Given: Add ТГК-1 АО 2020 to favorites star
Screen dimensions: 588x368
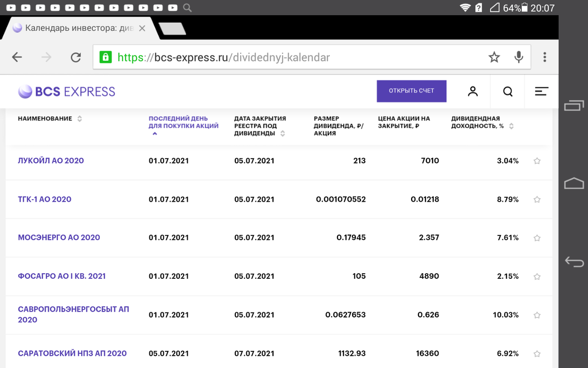Looking at the screenshot, I should [x=537, y=199].
